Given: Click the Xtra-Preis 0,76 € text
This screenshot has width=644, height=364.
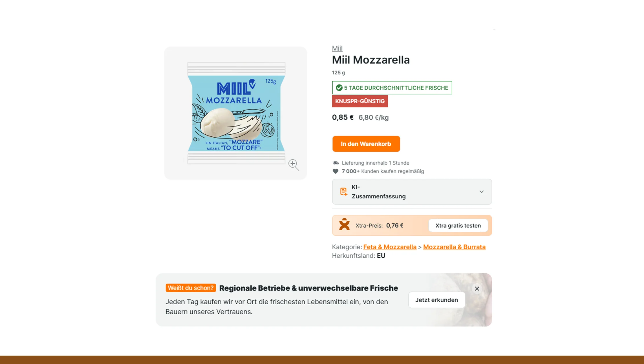Looking at the screenshot, I should 379,226.
